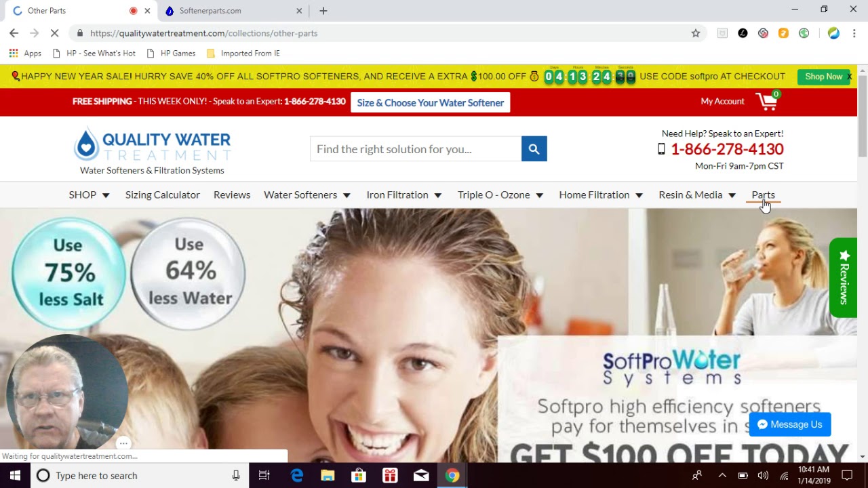Open Microsoft Store from the taskbar

click(x=359, y=475)
